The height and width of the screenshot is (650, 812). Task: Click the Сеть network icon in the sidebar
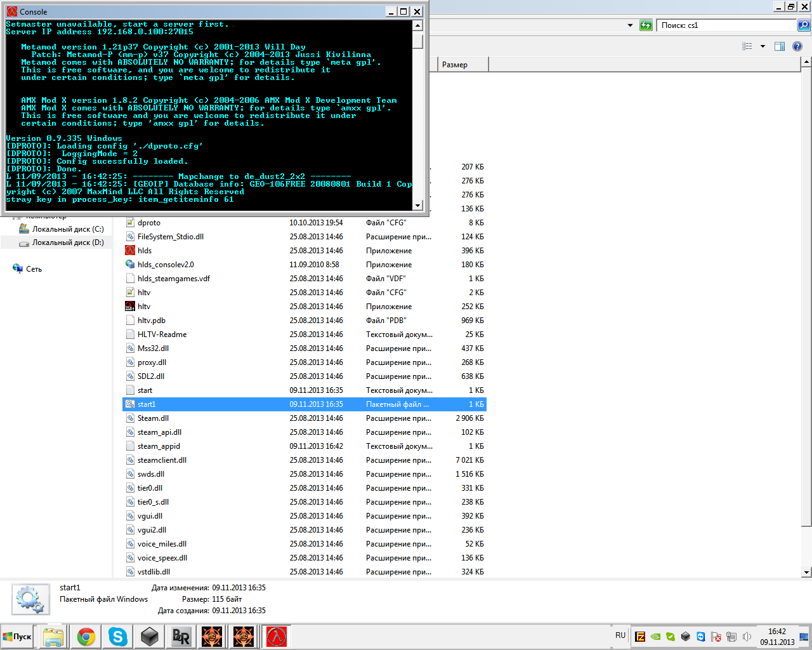pyautogui.click(x=18, y=269)
